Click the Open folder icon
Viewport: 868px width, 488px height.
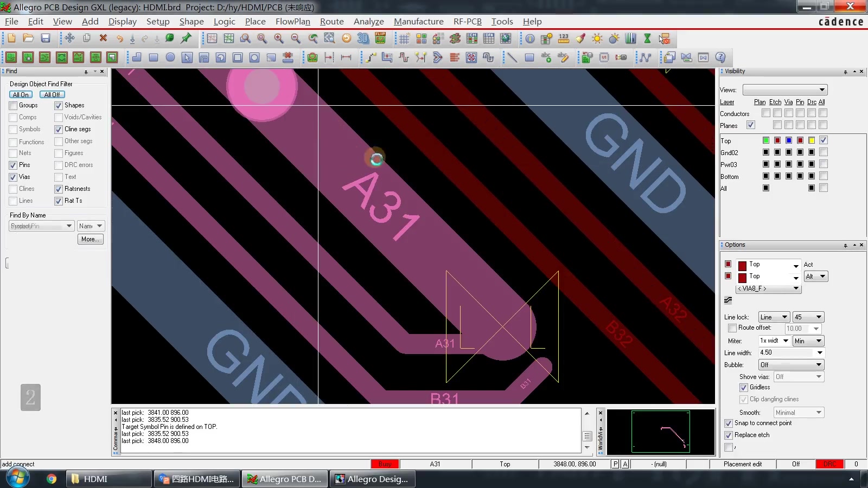pyautogui.click(x=28, y=38)
